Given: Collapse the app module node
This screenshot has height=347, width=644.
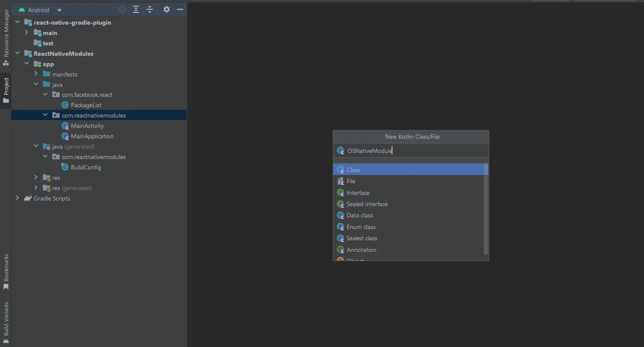Looking at the screenshot, I should 26,64.
